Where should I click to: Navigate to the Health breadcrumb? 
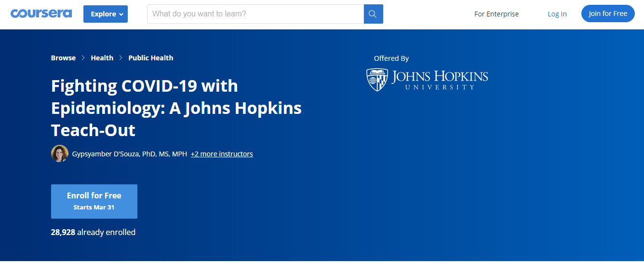(102, 58)
